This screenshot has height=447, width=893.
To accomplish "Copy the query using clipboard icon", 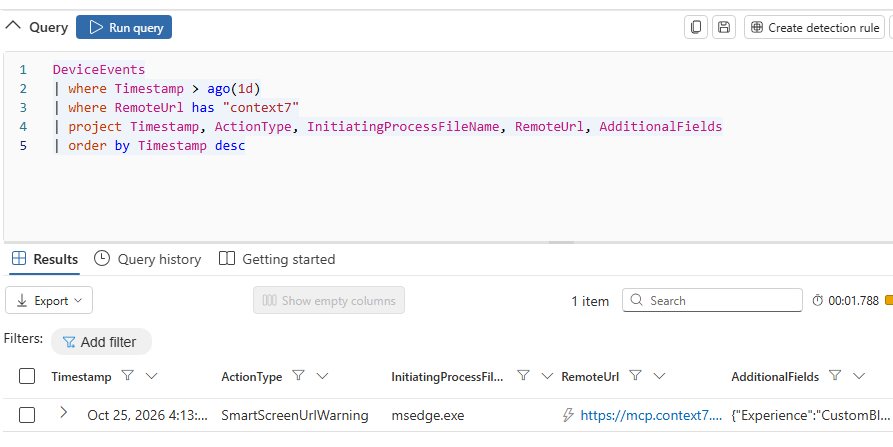I will click(695, 27).
